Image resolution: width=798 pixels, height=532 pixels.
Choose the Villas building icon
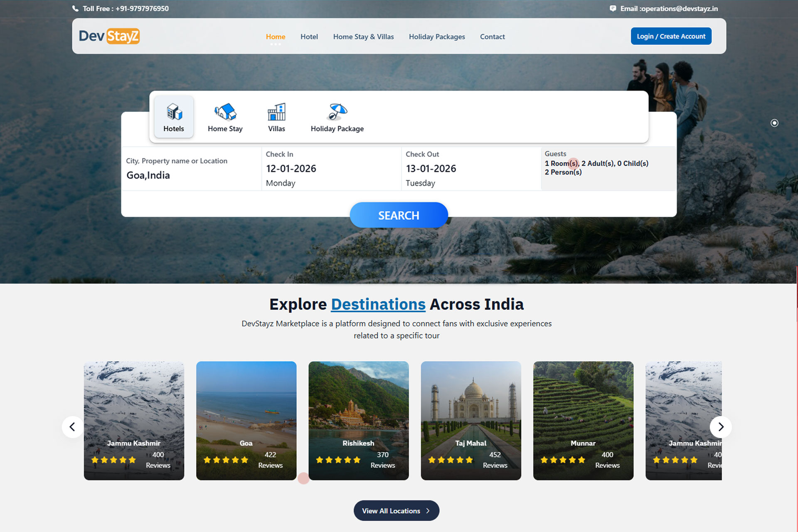[276, 112]
